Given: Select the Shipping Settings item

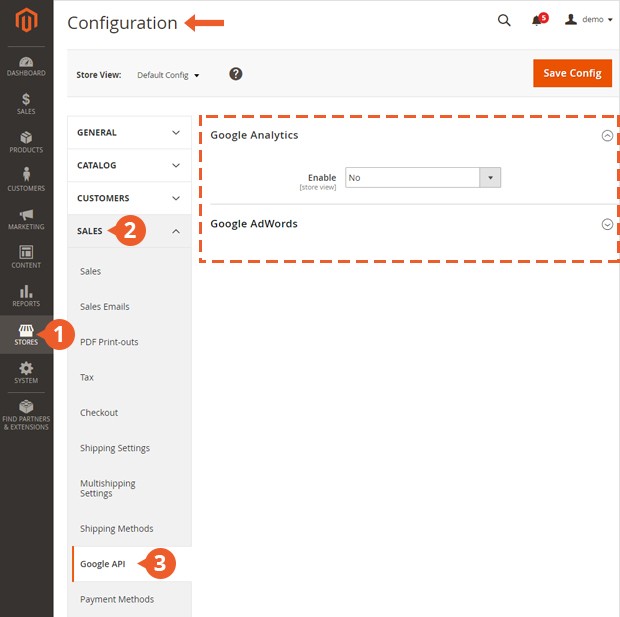Looking at the screenshot, I should point(115,448).
